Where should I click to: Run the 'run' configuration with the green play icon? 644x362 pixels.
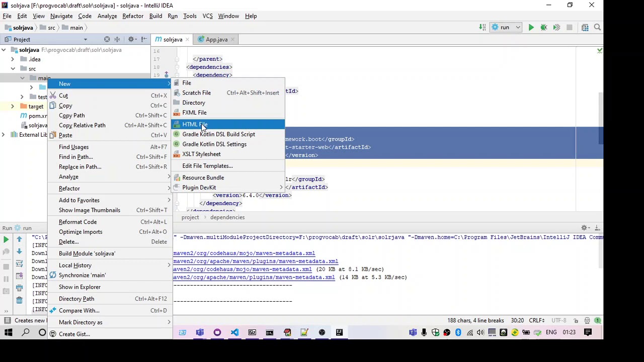pos(531,28)
